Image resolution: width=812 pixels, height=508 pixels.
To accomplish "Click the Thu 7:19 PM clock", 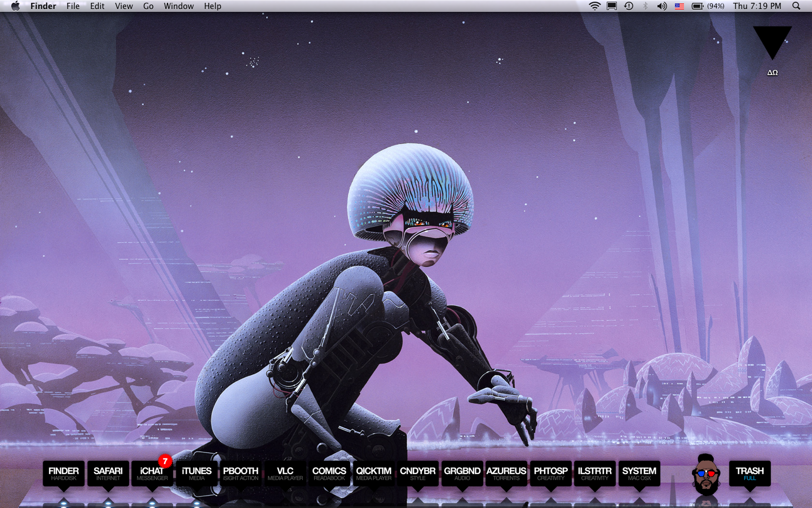I will 757,6.
